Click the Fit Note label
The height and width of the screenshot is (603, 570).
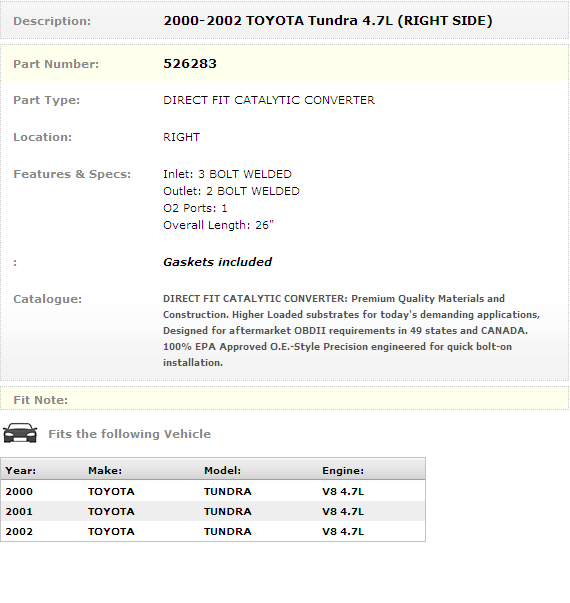click(x=41, y=400)
